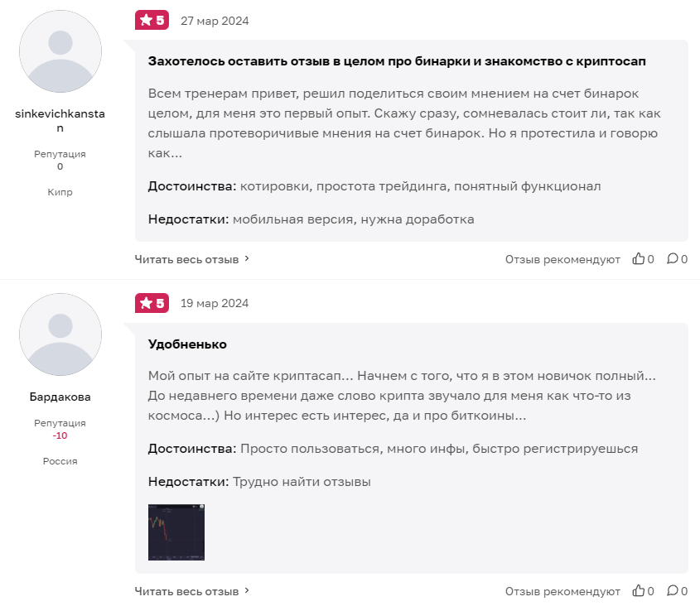Like the sinkevichkanstan review with thumbs-up
The image size is (700, 611).
(x=639, y=259)
